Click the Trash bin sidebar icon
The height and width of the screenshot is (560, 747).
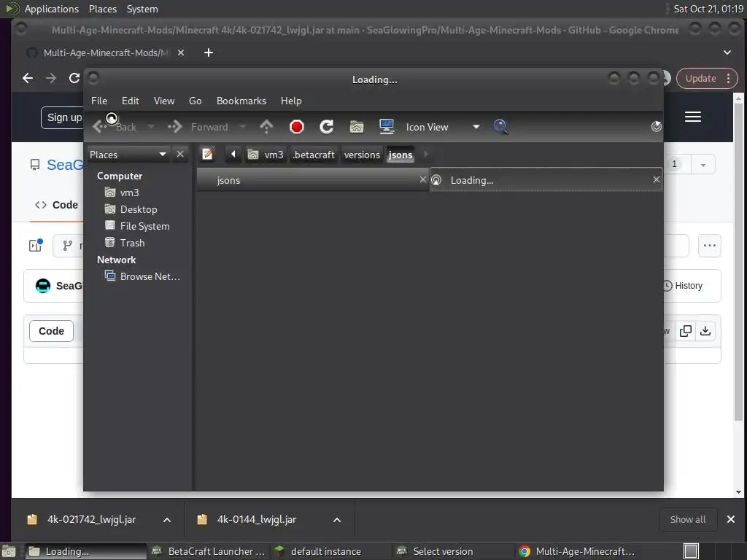coord(110,242)
